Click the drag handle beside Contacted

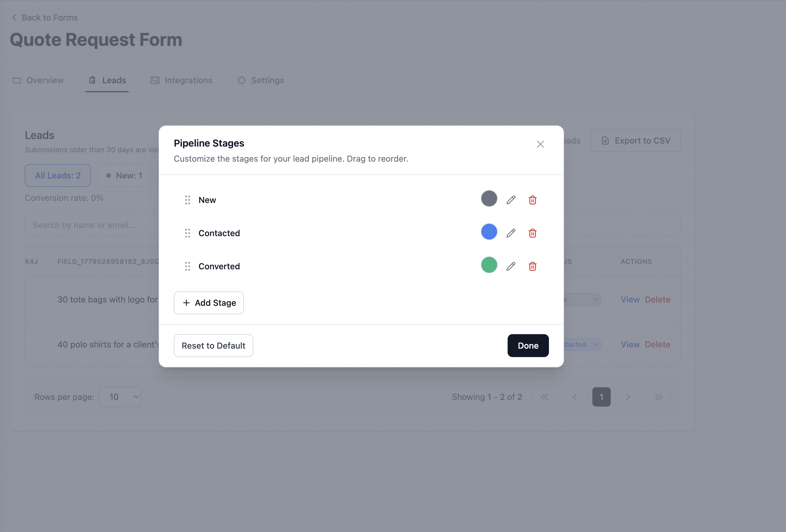coord(187,233)
